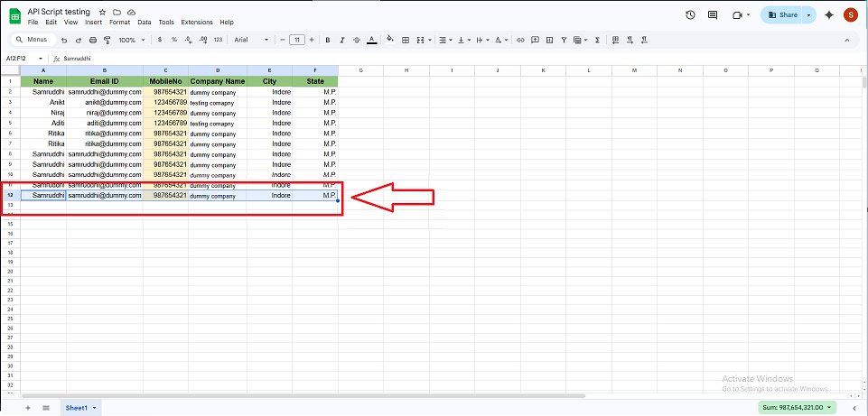Expand the Arial font dropdown
This screenshot has width=868, height=416.
251,40
